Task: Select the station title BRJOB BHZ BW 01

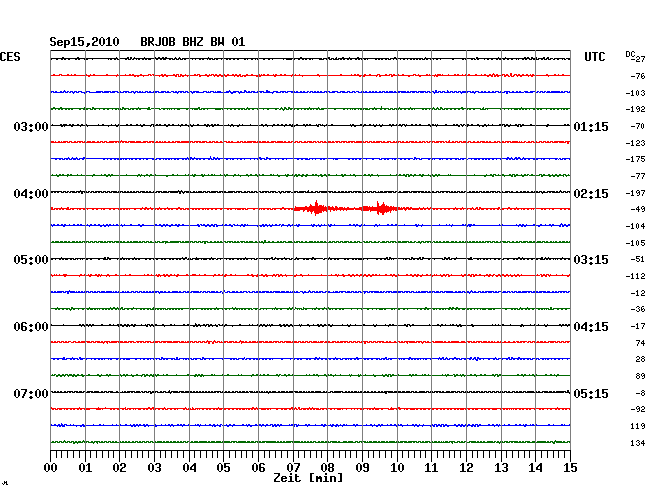Action: [192, 42]
